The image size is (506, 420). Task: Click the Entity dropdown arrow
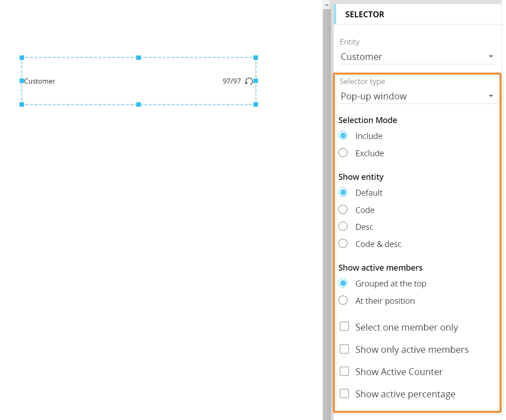[x=491, y=57]
